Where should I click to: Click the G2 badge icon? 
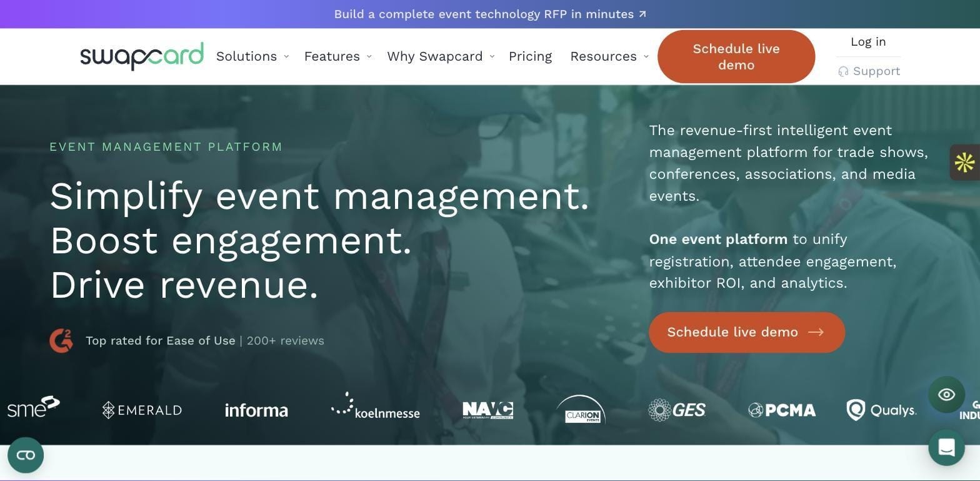click(x=61, y=341)
